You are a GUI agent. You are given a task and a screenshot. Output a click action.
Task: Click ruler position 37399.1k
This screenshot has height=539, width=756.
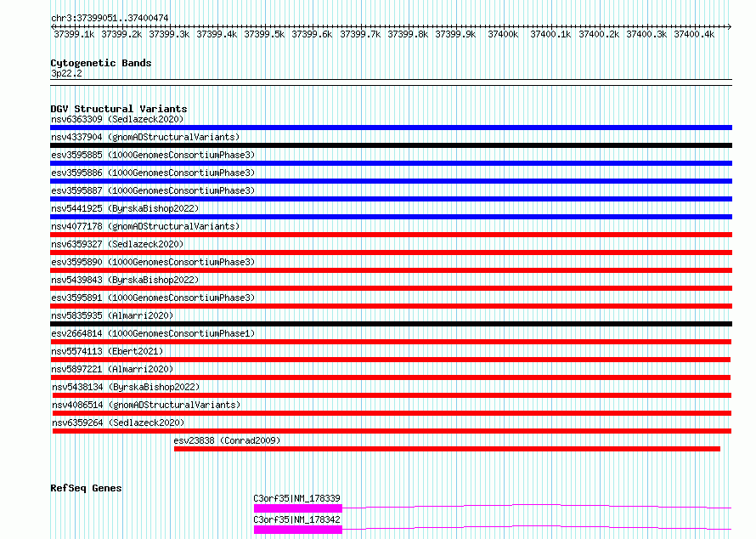click(74, 34)
